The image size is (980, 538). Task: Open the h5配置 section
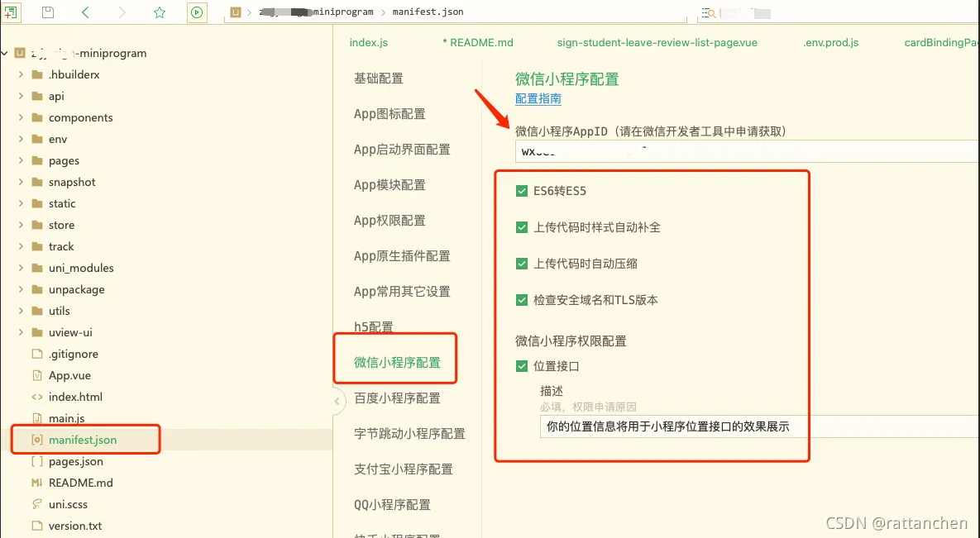(373, 326)
